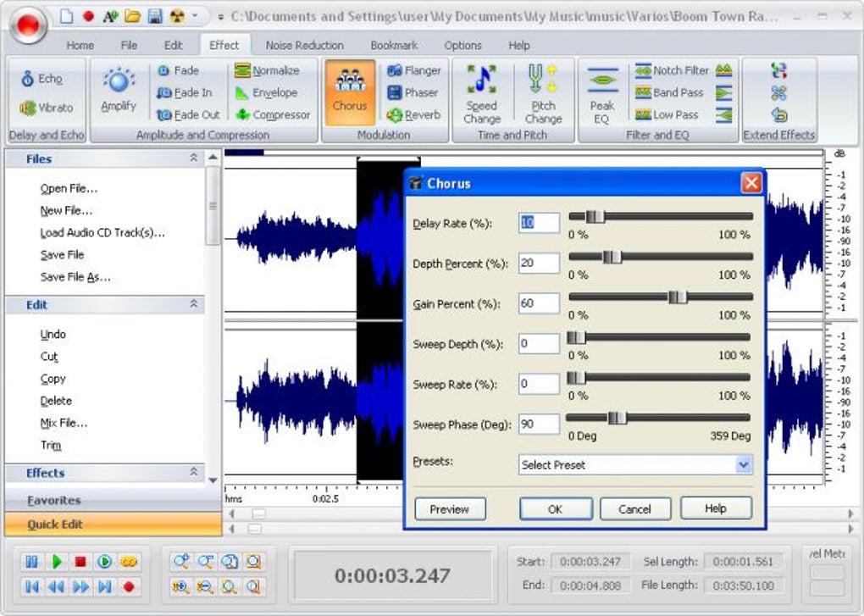
Task: Click OK in the Chorus dialog
Action: 555,509
